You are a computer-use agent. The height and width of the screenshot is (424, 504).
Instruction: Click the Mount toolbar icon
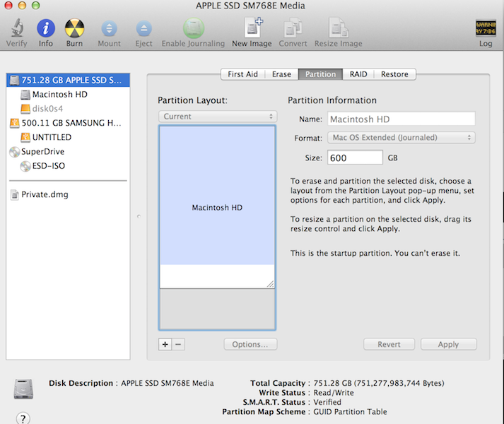pos(110,28)
